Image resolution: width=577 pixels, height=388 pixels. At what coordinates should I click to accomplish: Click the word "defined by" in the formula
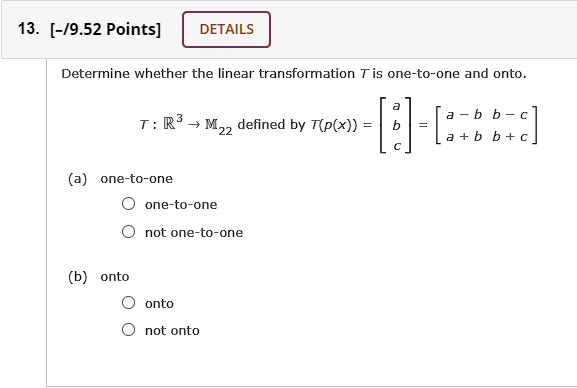pyautogui.click(x=272, y=125)
